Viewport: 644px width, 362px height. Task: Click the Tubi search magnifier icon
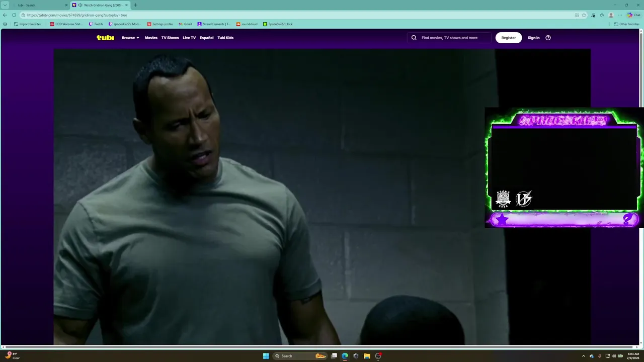414,38
